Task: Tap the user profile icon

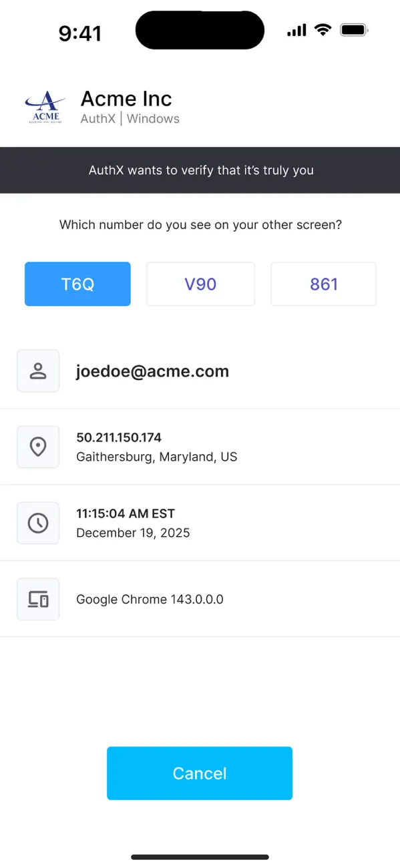Action: [x=38, y=371]
